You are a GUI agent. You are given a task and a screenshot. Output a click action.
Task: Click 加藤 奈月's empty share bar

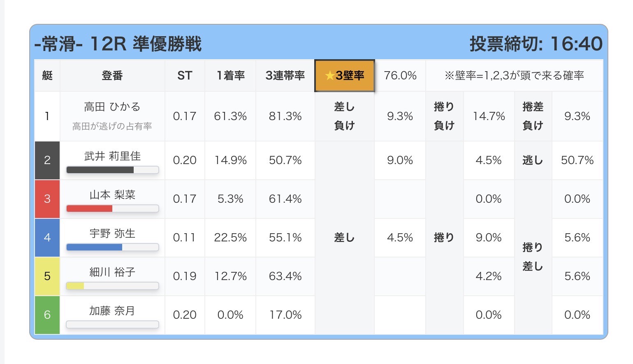pos(112,325)
